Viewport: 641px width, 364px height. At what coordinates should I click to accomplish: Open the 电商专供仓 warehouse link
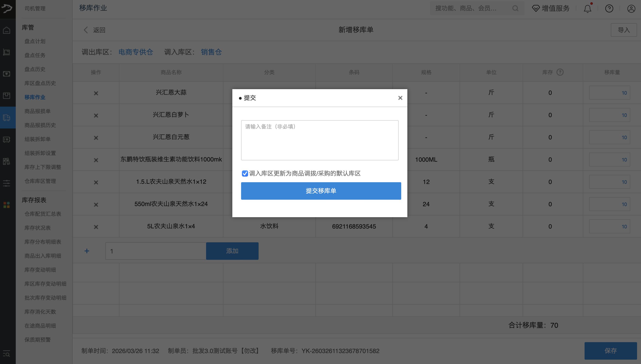pos(136,52)
